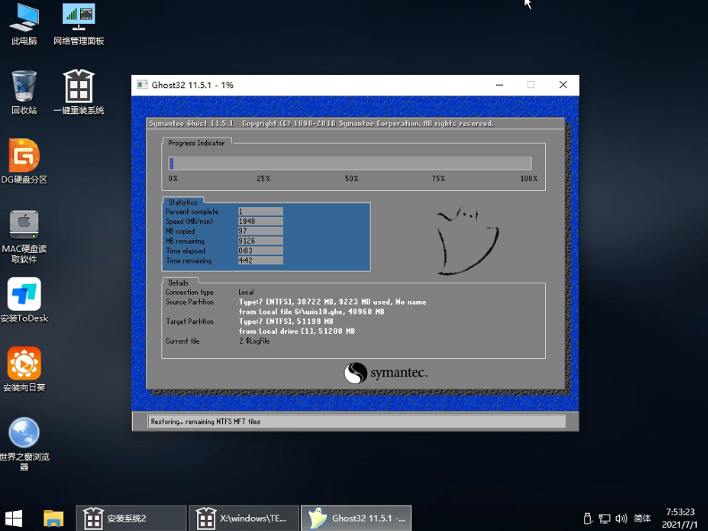
Task: Switch to 安装系统2 taskbar window
Action: 132,518
